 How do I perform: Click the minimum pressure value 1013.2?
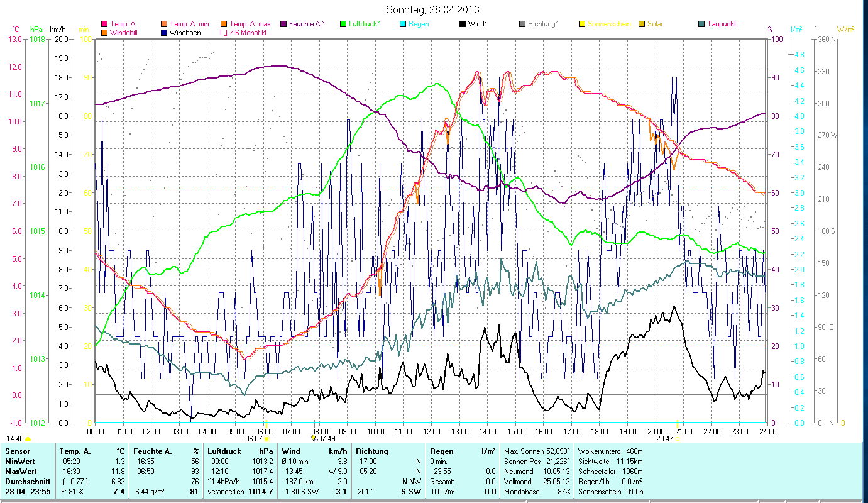point(262,462)
